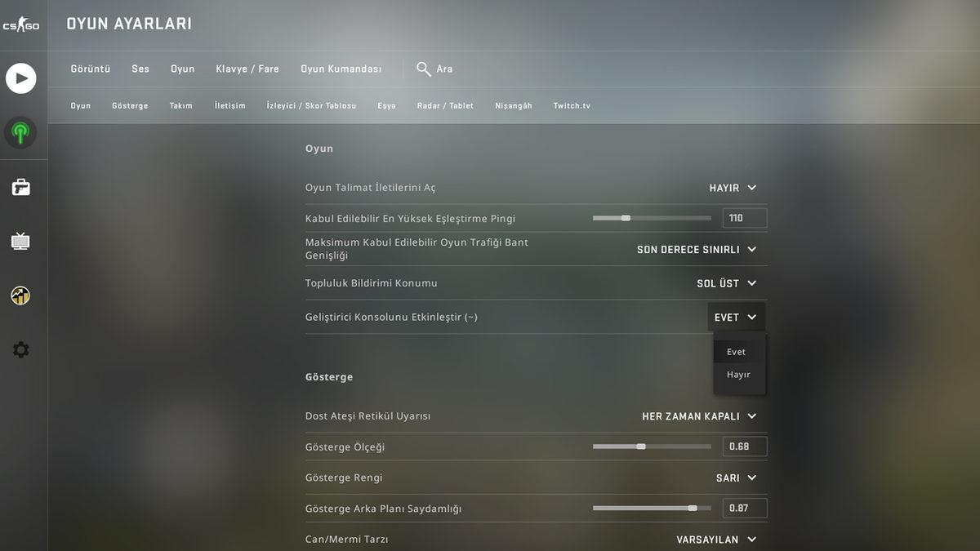Image resolution: width=980 pixels, height=551 pixels.
Task: Click the settings gear icon
Action: (20, 349)
